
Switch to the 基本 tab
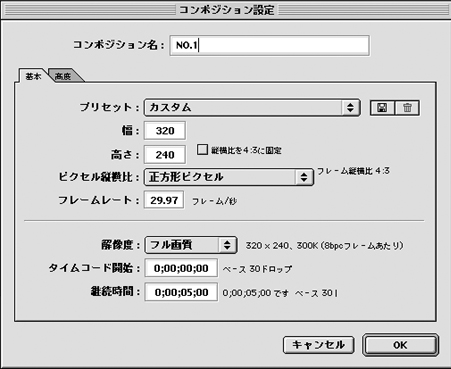click(x=33, y=76)
